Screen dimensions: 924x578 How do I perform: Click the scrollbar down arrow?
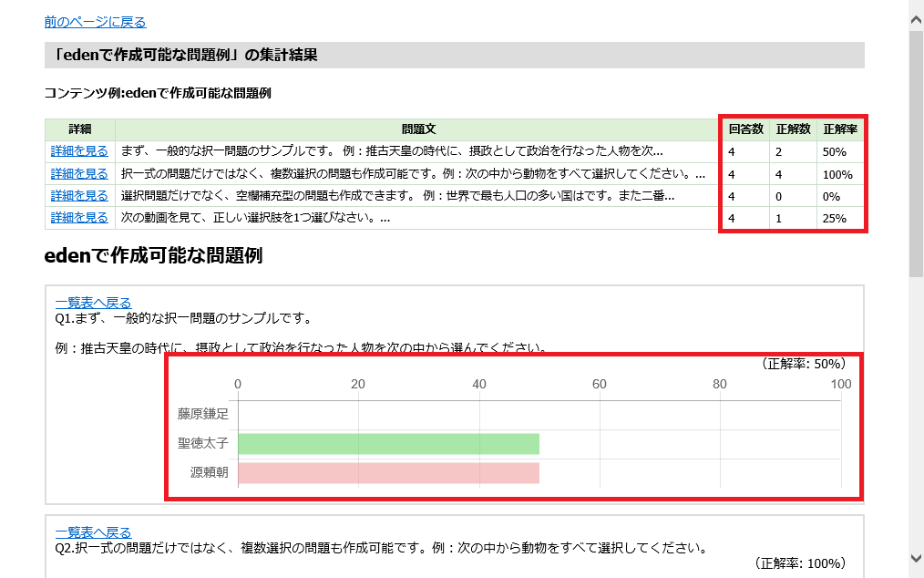[916, 558]
